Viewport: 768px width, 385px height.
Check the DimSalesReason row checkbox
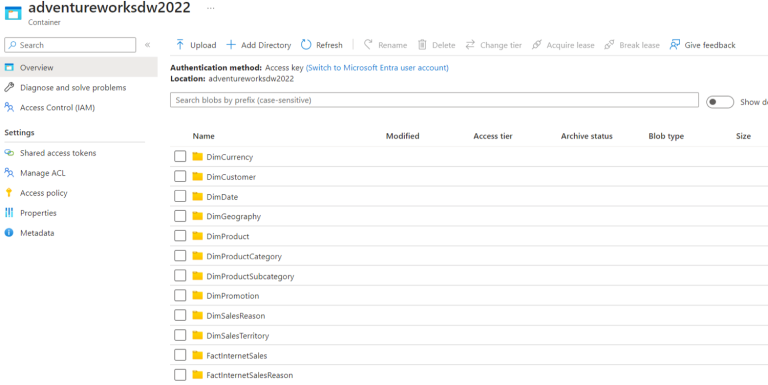coord(180,315)
